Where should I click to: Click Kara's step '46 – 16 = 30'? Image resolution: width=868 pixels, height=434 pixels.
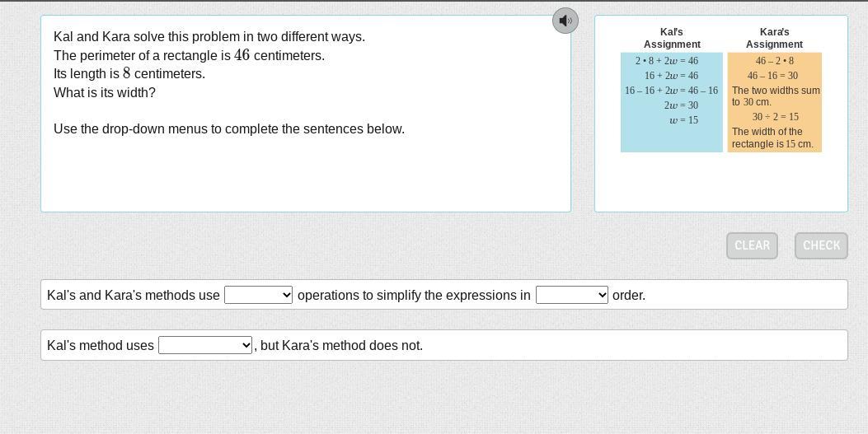coord(772,76)
